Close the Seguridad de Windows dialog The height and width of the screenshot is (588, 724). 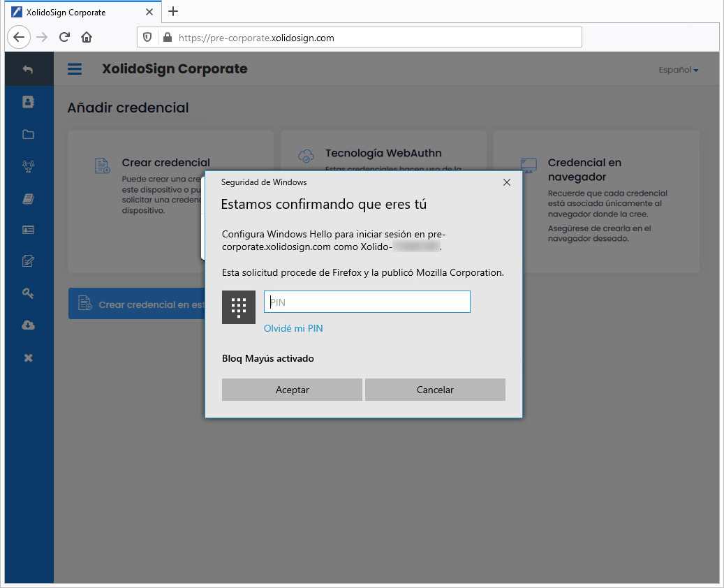coord(507,182)
